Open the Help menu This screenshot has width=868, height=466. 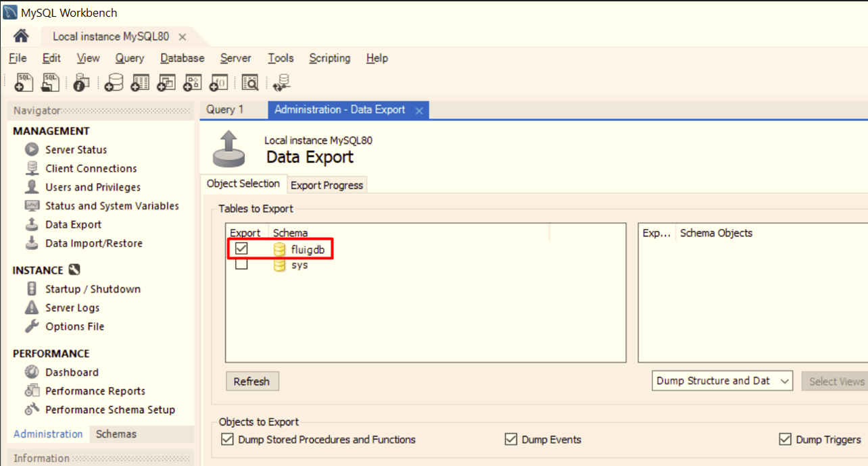[377, 58]
